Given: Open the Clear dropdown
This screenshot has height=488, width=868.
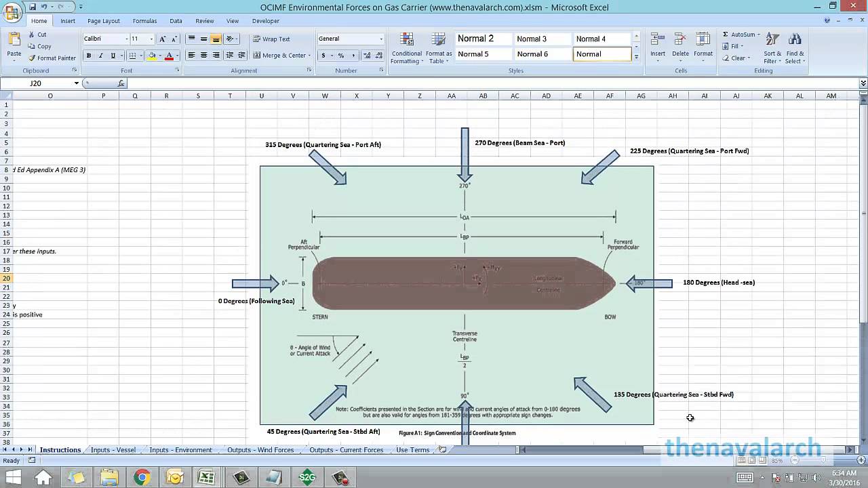Looking at the screenshot, I should [736, 58].
